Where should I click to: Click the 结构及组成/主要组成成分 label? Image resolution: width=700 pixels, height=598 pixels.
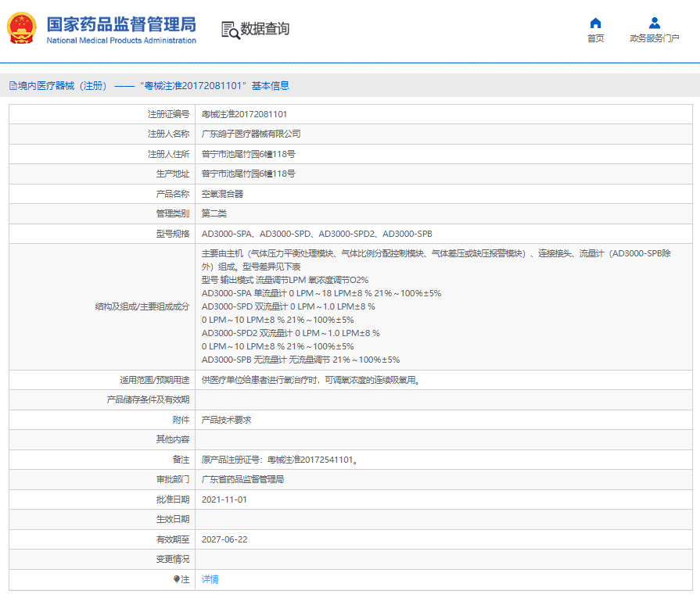[x=142, y=306]
